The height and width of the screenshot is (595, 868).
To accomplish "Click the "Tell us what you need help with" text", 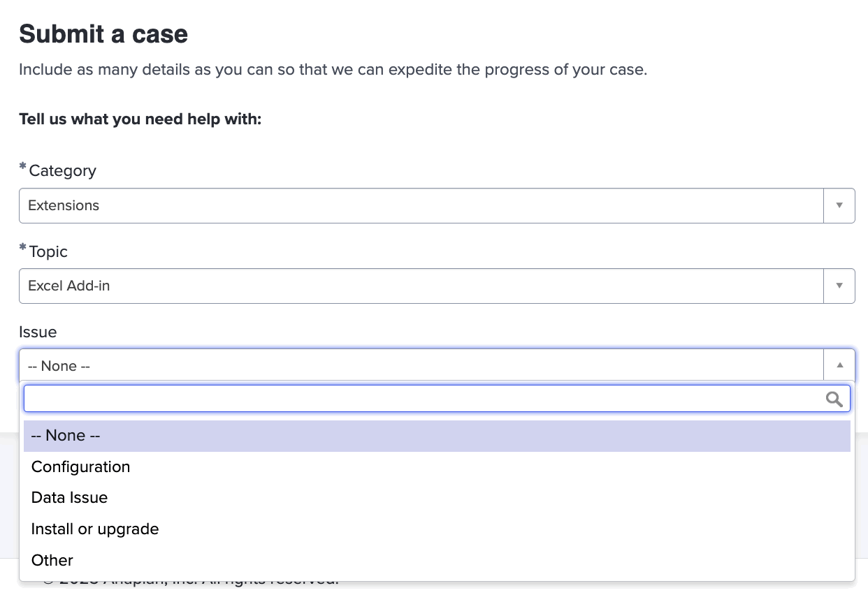I will point(140,119).
